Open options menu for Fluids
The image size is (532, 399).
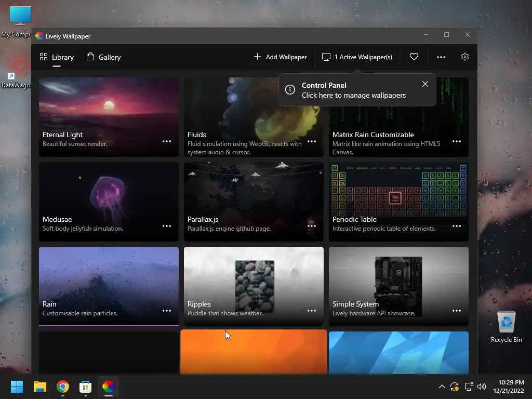tap(312, 141)
